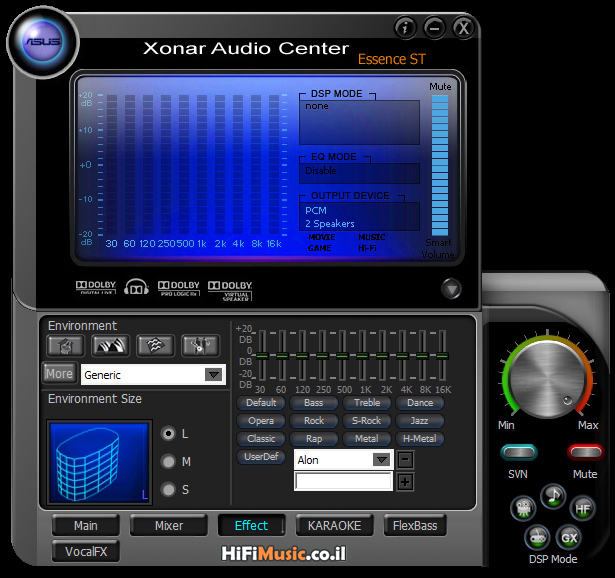The image size is (615, 578).
Task: Select Movie DSP mode icon
Action: [523, 508]
